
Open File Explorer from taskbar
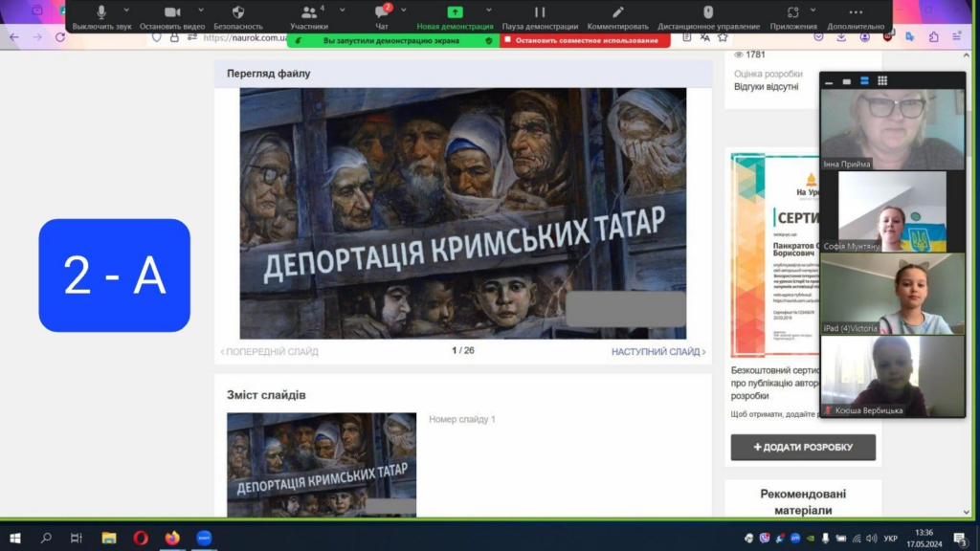coord(109,538)
